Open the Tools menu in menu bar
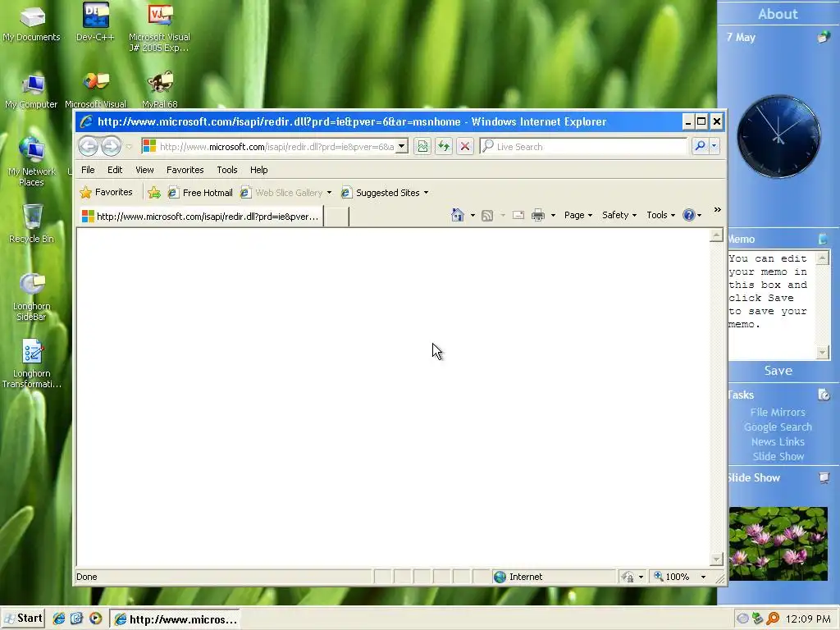Image resolution: width=840 pixels, height=630 pixels. tap(227, 170)
